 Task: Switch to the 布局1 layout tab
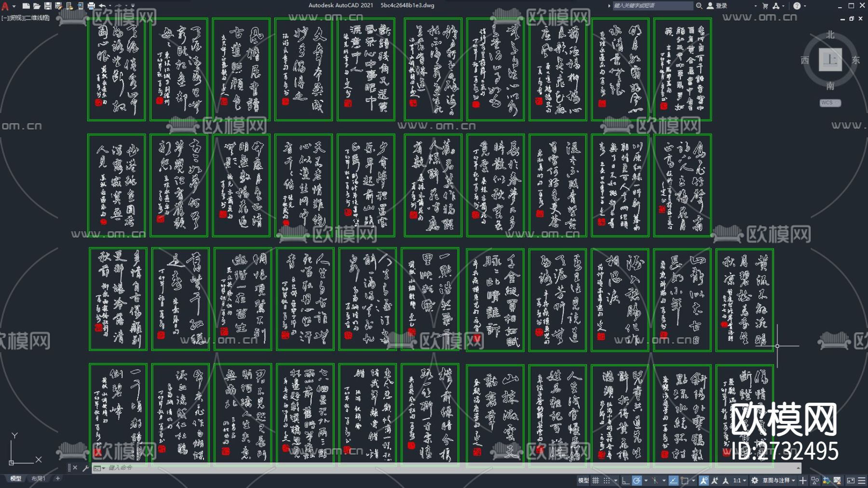pos(38,478)
